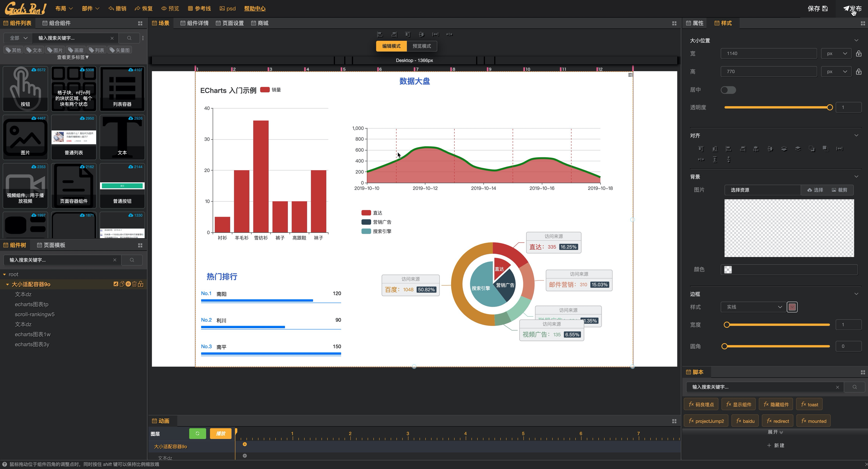Switch to 预览模式 preview mode
Screen dimensions: 868x469
pyautogui.click(x=422, y=46)
